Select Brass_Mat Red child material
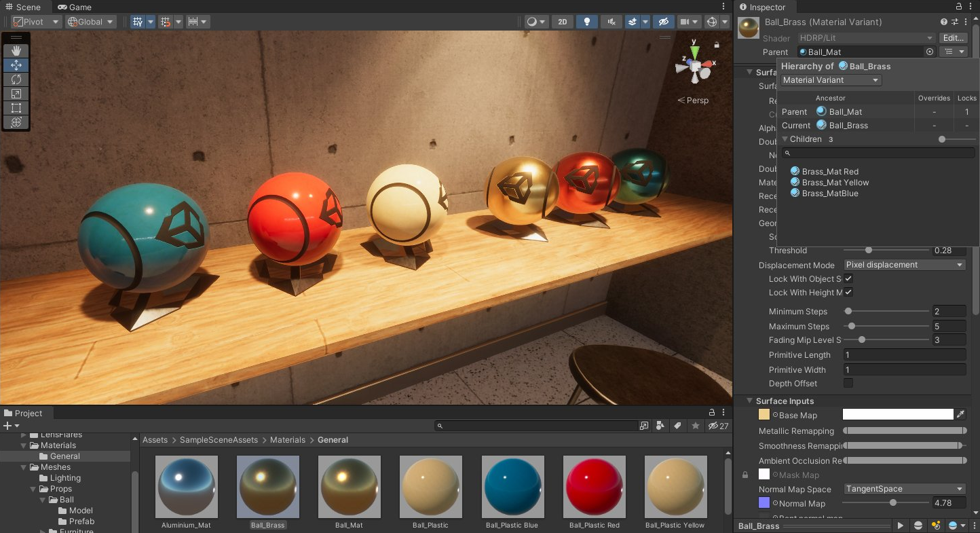 tap(829, 172)
